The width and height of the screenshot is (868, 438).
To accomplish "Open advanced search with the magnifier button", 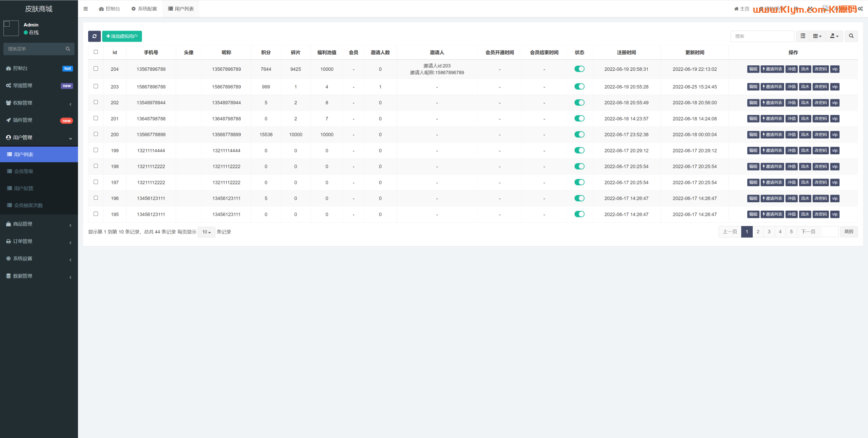I will pyautogui.click(x=851, y=36).
